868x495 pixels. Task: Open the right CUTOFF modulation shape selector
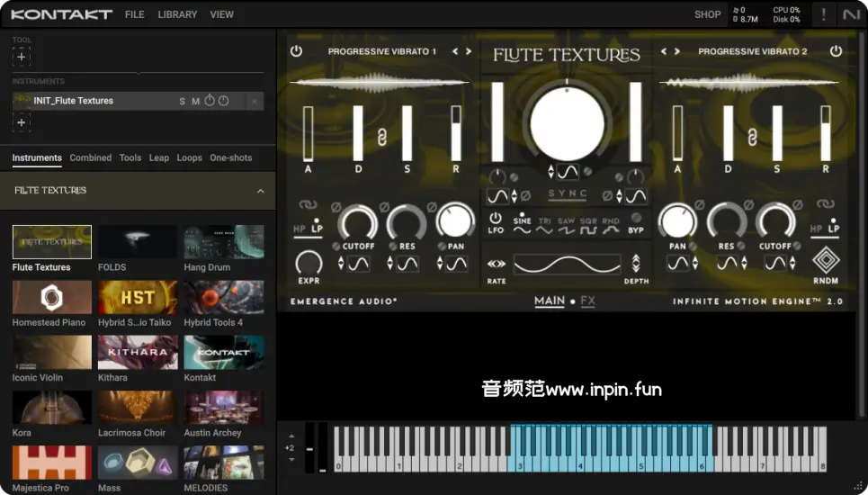775,264
